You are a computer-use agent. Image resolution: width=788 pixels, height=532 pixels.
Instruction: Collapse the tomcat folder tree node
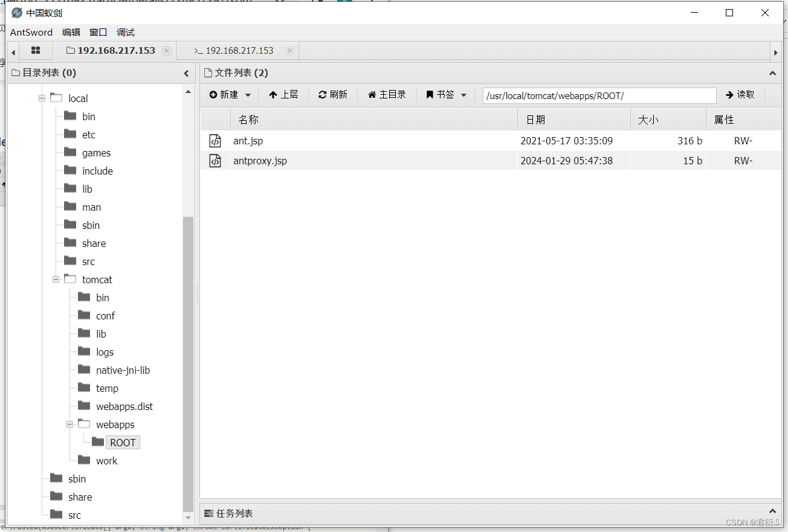click(x=56, y=279)
